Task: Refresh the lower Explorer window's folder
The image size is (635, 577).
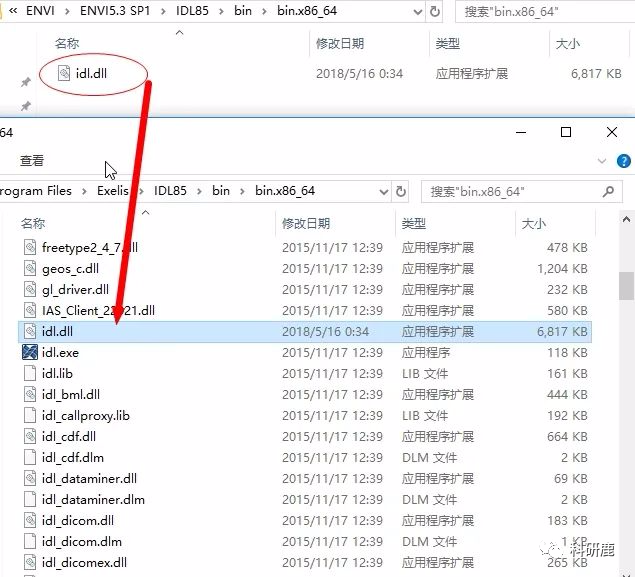Action: (401, 191)
